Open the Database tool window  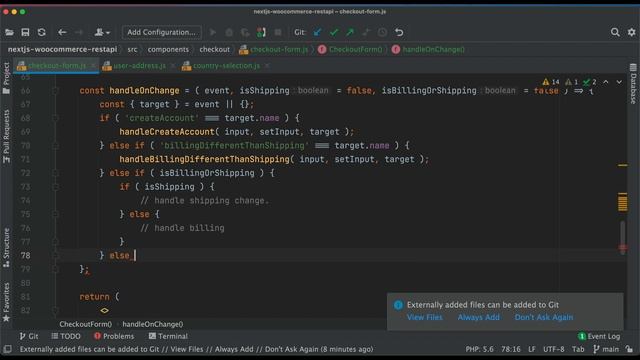(x=633, y=84)
